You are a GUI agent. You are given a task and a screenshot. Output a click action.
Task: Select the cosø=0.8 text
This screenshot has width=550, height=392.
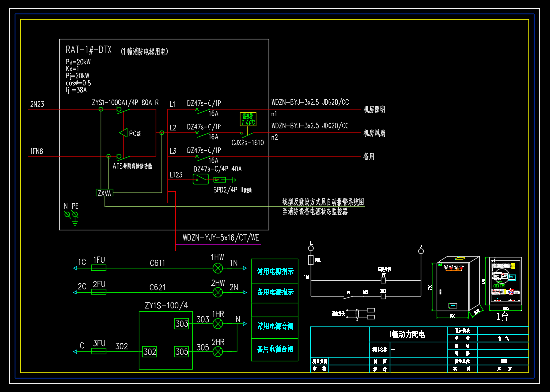click(78, 83)
